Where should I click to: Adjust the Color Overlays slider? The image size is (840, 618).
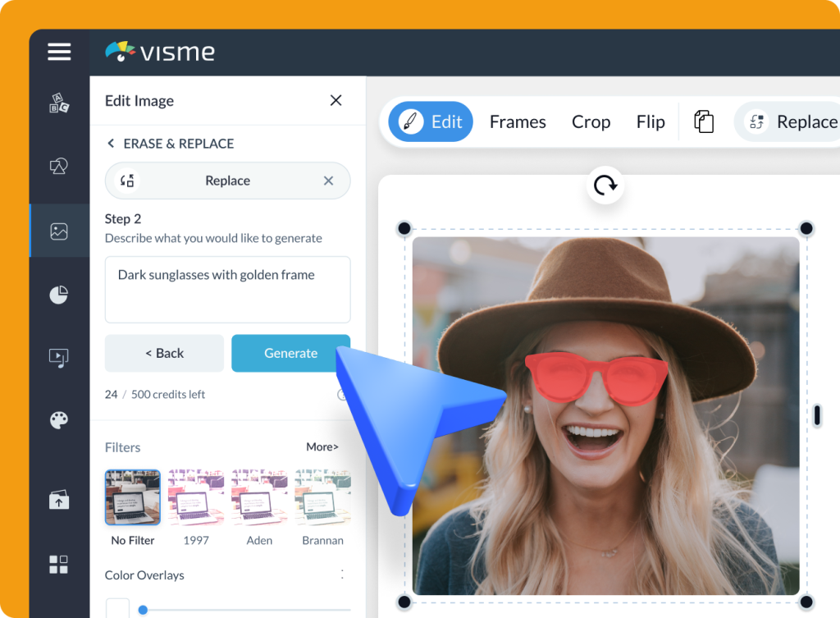[x=143, y=610]
